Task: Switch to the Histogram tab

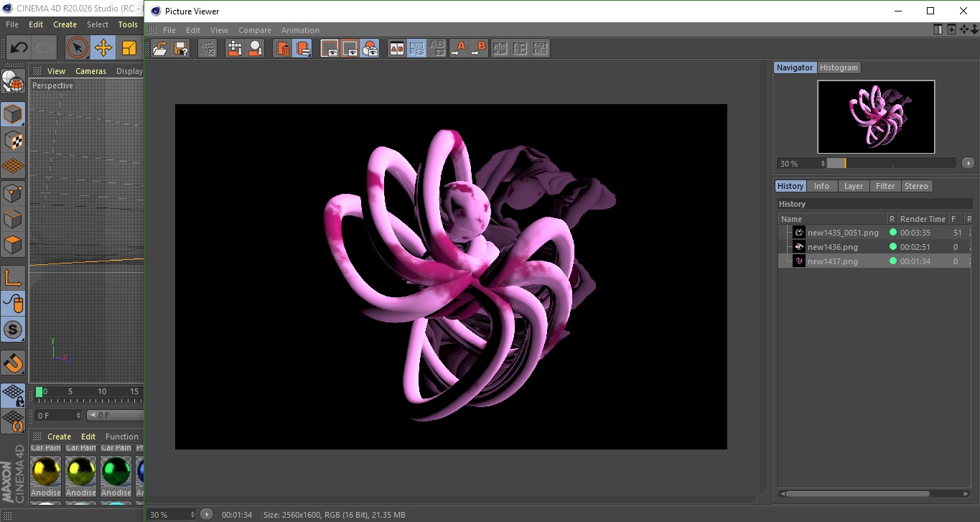Action: (x=839, y=67)
